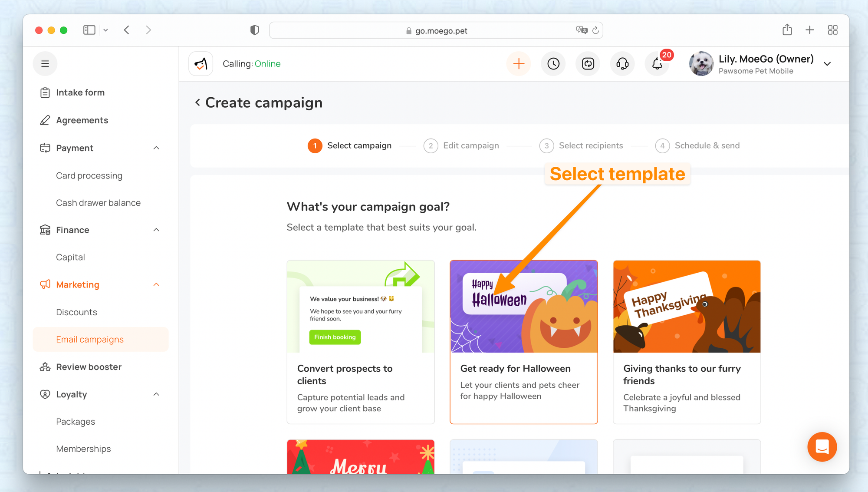Viewport: 868px width, 492px height.
Task: Select the Get ready for Halloween template
Action: pos(523,342)
